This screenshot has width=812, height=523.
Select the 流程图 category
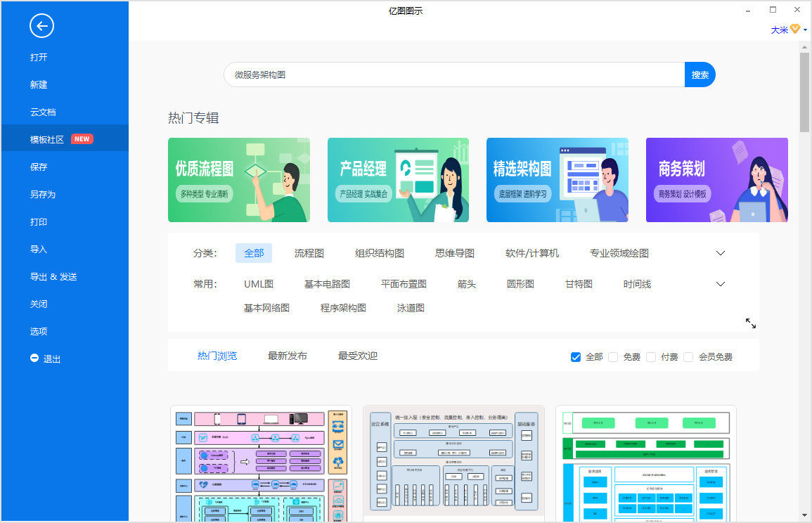(309, 253)
